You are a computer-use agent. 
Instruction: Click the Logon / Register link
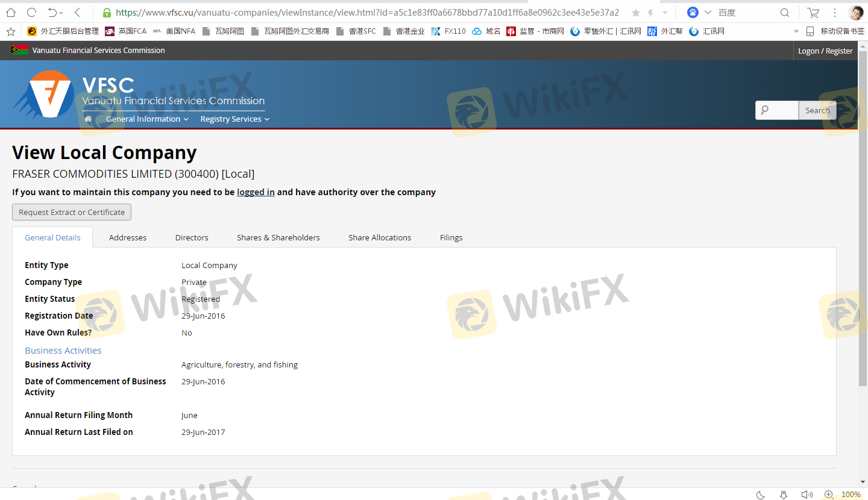pyautogui.click(x=825, y=51)
